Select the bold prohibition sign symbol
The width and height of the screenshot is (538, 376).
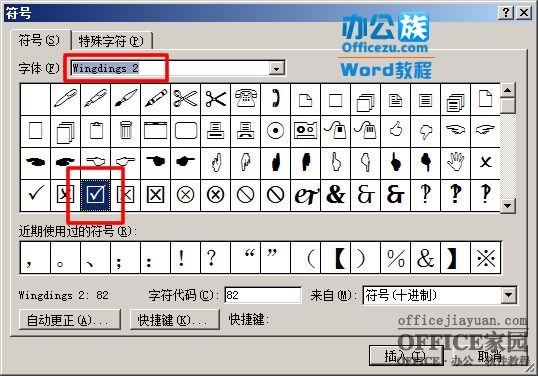276,195
